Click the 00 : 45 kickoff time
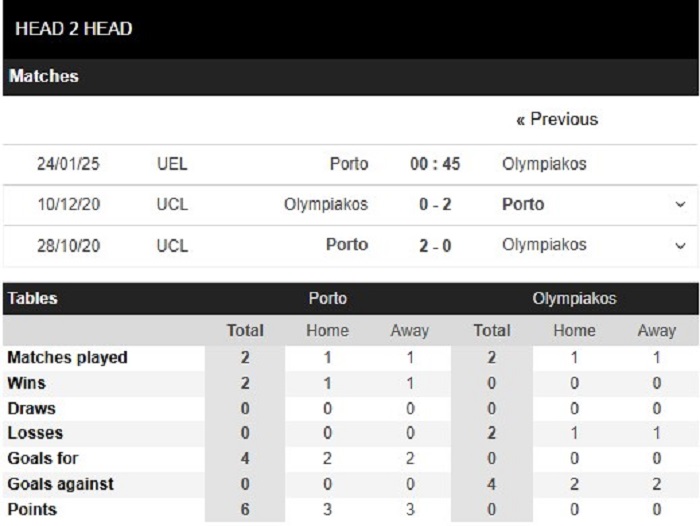 tap(435, 164)
